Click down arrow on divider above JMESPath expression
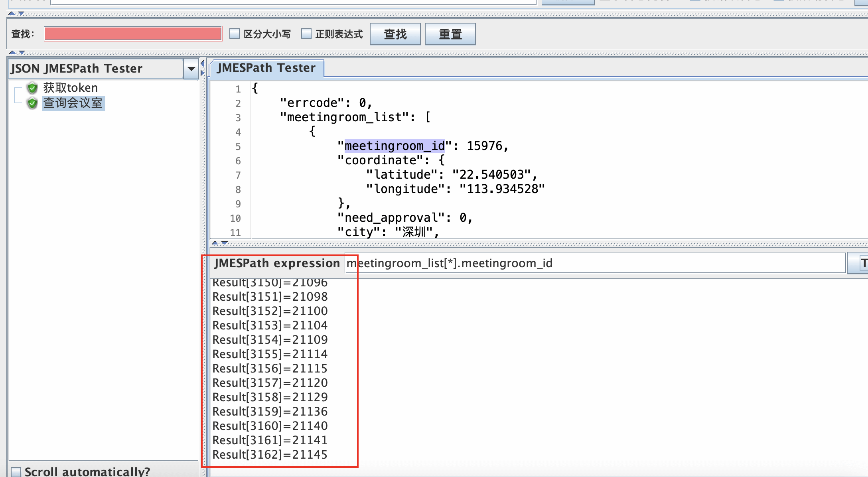The height and width of the screenshot is (477, 868). [225, 243]
